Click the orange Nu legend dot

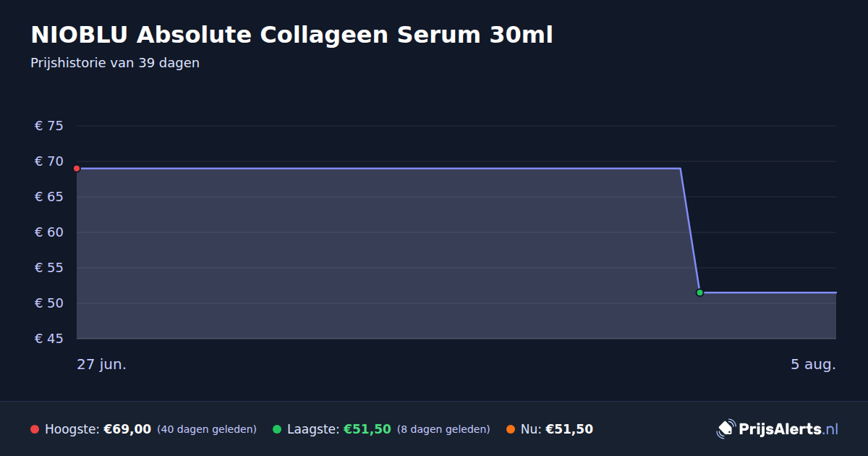(511, 429)
